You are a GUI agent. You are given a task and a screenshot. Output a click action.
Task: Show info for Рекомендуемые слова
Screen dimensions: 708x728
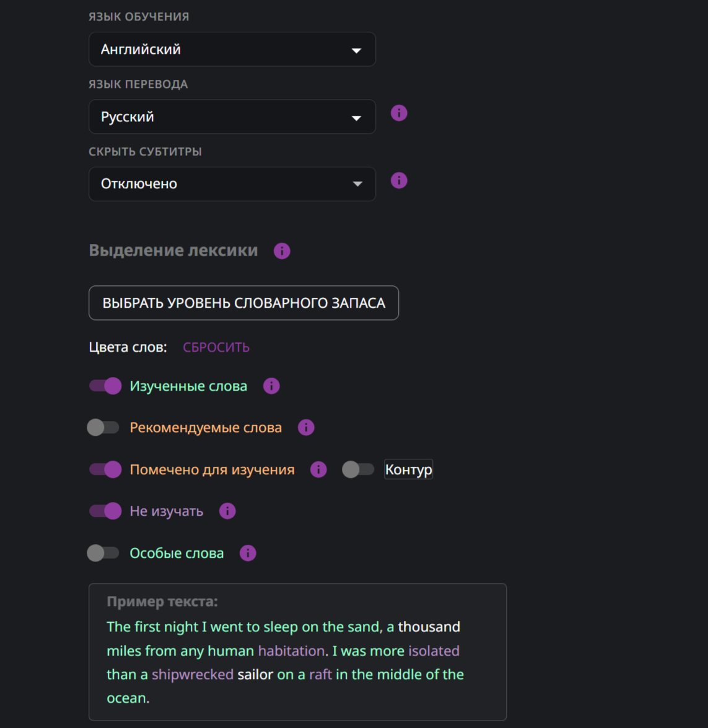[x=306, y=428]
